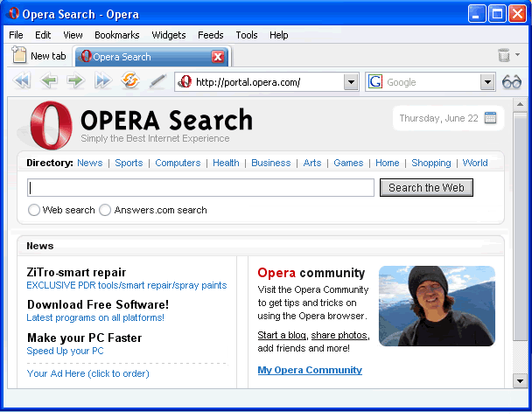Go forward with the green right arrow
532x418 pixels.
tap(75, 80)
